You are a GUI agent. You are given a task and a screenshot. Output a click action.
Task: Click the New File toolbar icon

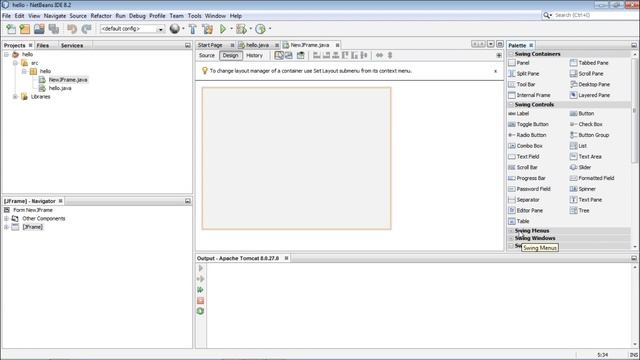pyautogui.click(x=11, y=29)
